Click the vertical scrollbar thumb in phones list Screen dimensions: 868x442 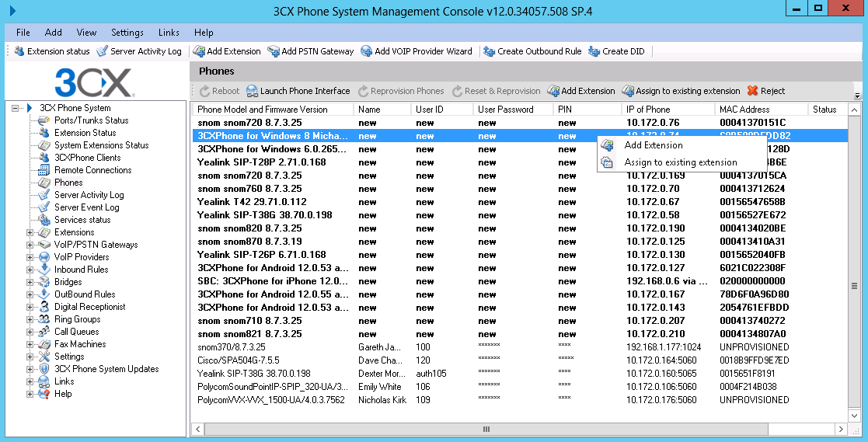[x=854, y=286]
